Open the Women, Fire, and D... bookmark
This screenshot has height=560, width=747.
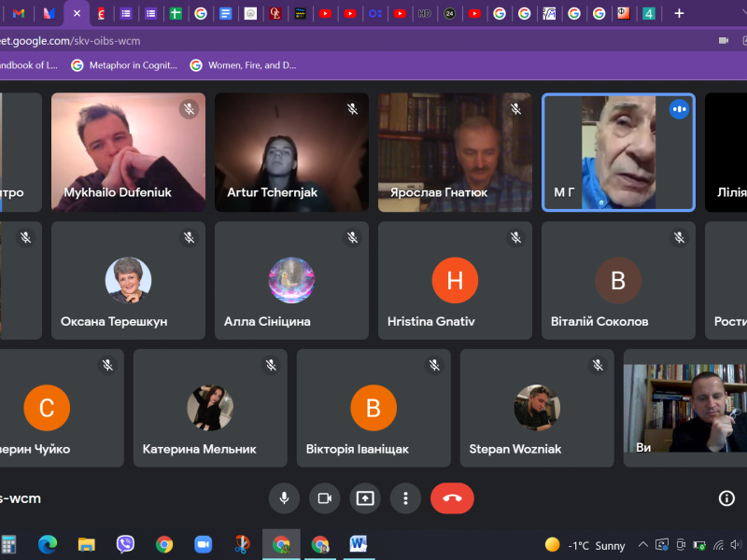pos(243,65)
